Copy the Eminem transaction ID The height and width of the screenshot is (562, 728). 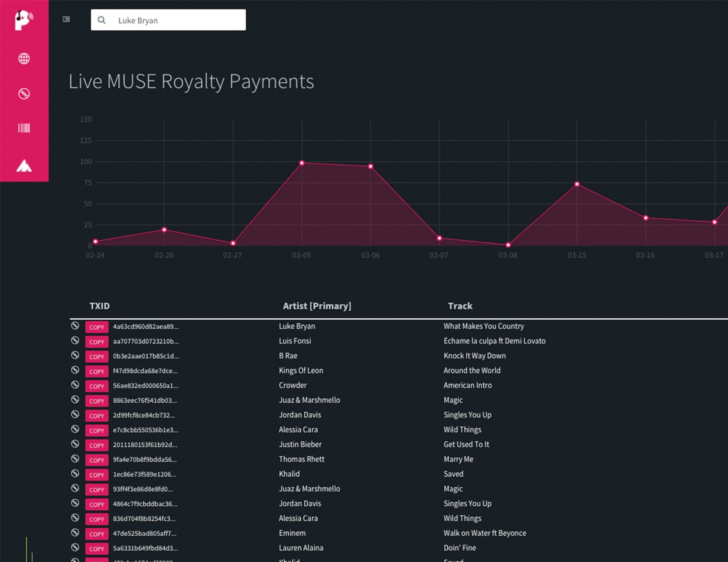pyautogui.click(x=97, y=534)
